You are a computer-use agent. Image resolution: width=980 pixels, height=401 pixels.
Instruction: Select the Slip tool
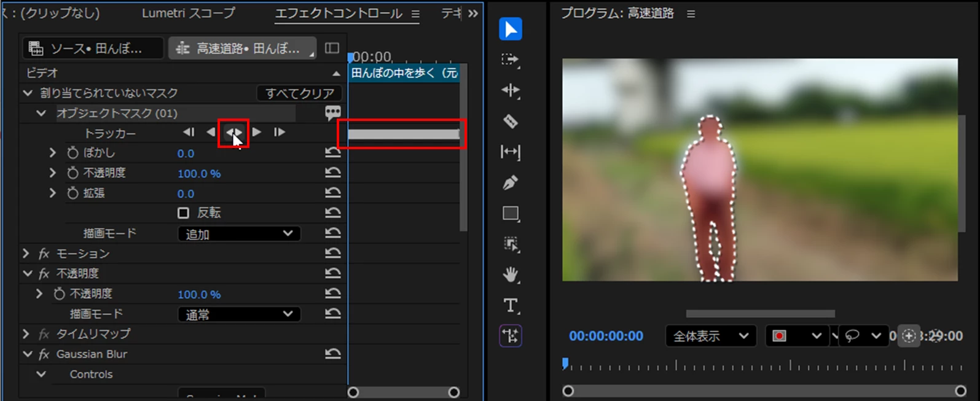[x=511, y=152]
